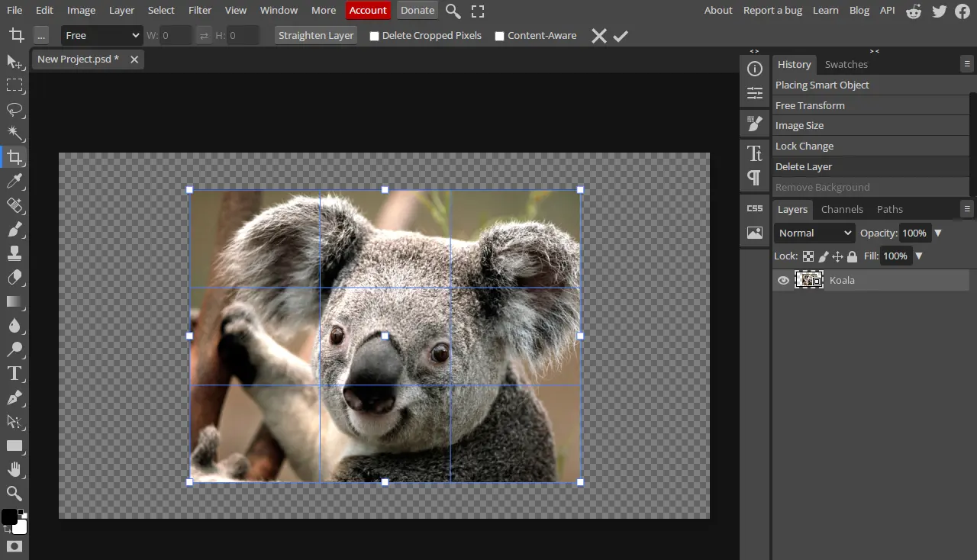Toggle lock transparent pixels
Viewport: 977px width, 560px height.
(x=808, y=256)
